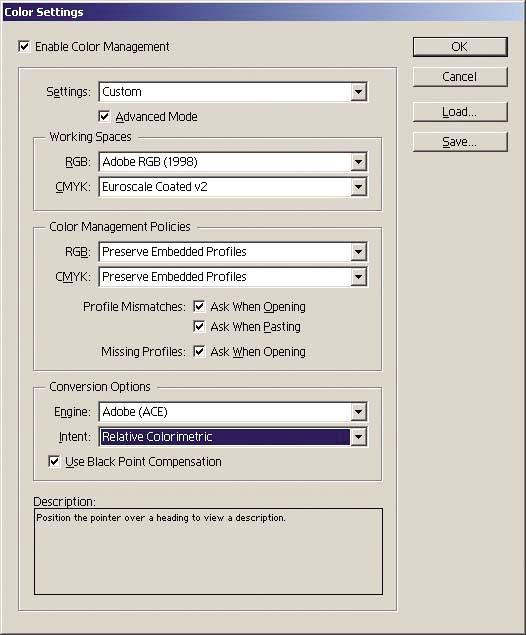Click the Load... button
The image size is (526, 635).
[x=460, y=112]
